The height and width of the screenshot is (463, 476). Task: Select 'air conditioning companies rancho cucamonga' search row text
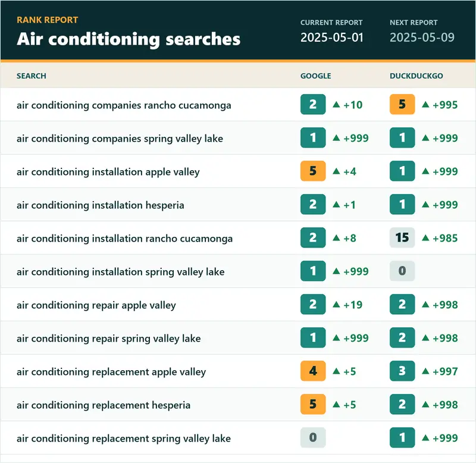click(x=124, y=105)
